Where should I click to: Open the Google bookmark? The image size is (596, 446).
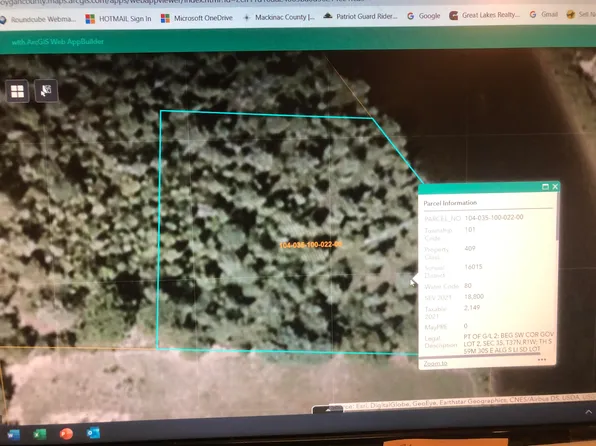423,16
